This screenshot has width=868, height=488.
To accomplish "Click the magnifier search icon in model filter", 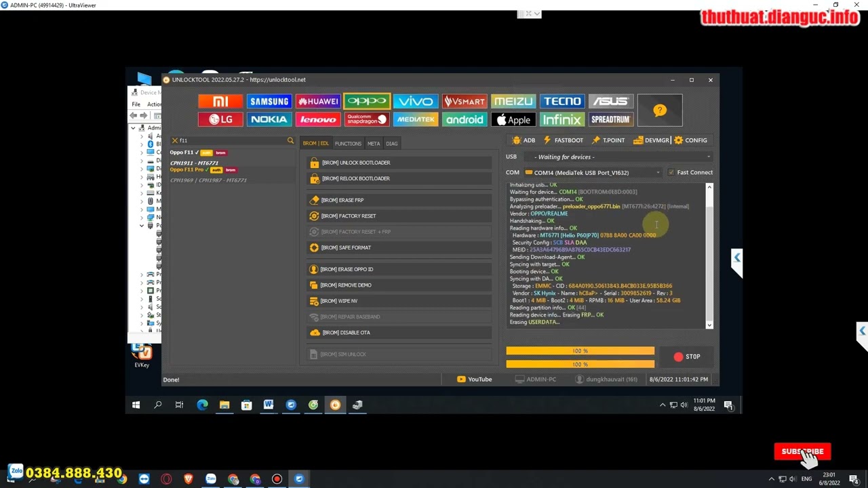I will click(290, 140).
